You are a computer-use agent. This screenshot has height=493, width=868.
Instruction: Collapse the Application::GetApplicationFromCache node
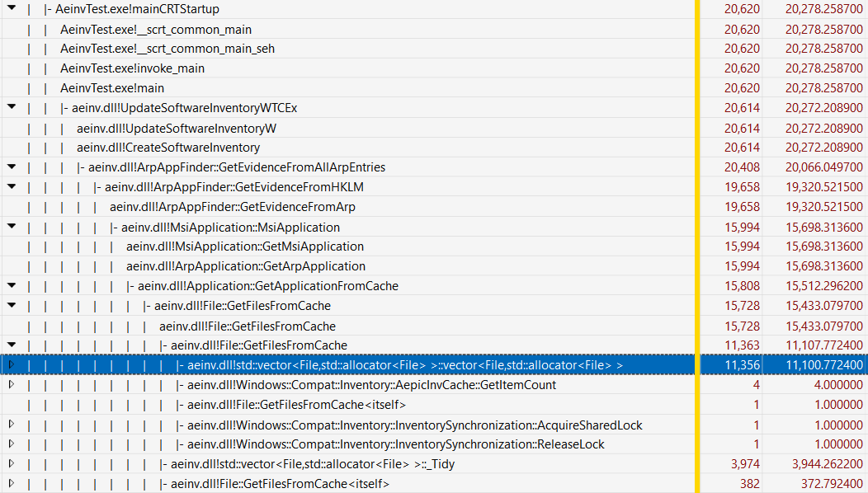[x=11, y=285]
